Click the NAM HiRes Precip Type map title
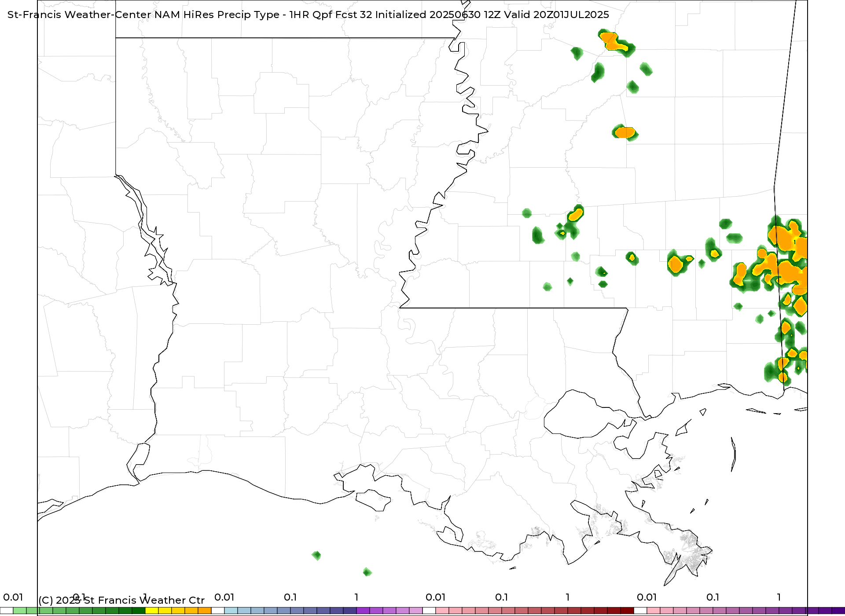The image size is (845, 616). (308, 15)
